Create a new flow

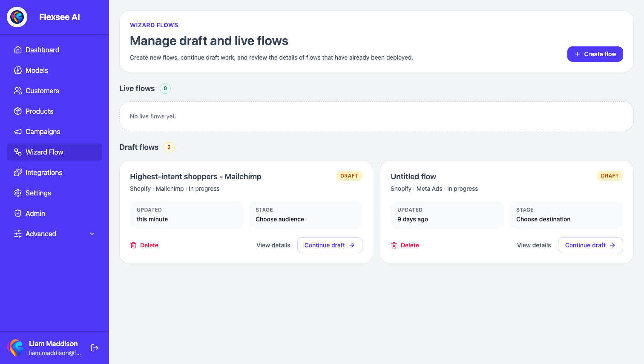pos(595,54)
